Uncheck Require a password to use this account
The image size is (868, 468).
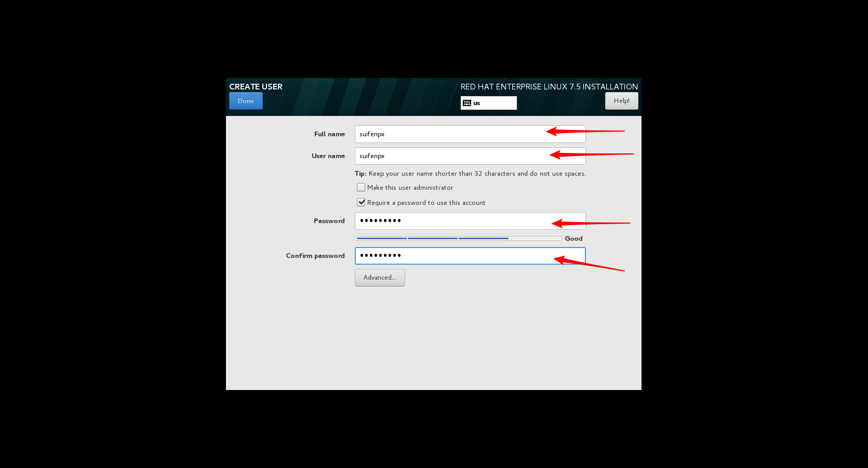361,202
